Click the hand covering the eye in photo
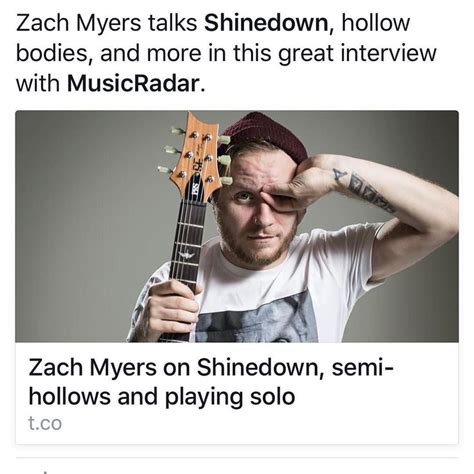The width and height of the screenshot is (474, 474). [287, 188]
